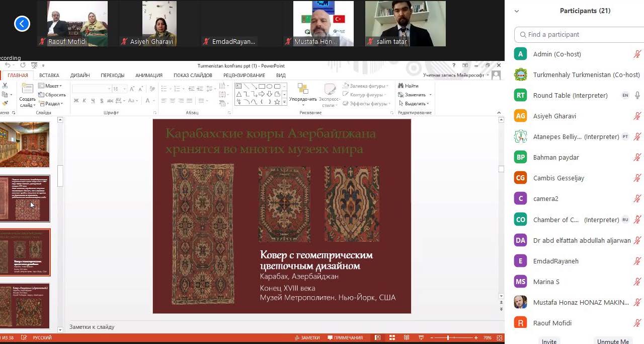Click the Redo/repeat icon in quick access toolbar
644x344 pixels.
(23, 65)
